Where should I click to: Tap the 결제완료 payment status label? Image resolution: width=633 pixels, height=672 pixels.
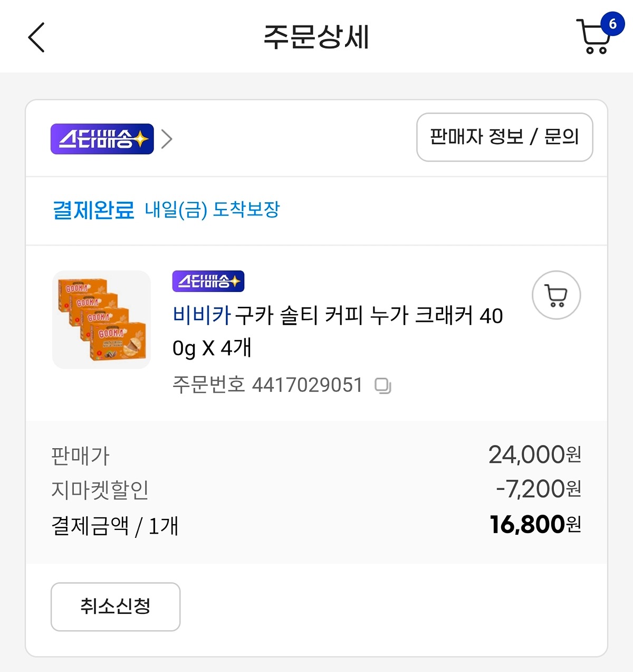pyautogui.click(x=93, y=210)
